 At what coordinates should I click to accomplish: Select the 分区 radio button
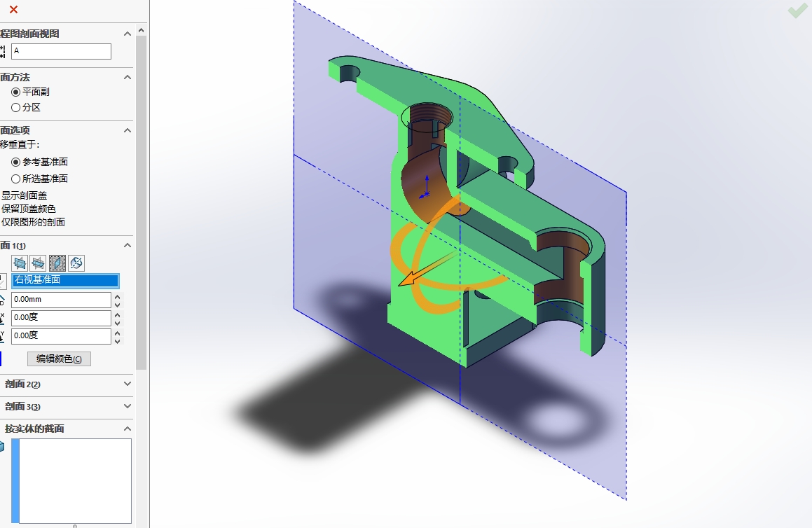[x=15, y=108]
